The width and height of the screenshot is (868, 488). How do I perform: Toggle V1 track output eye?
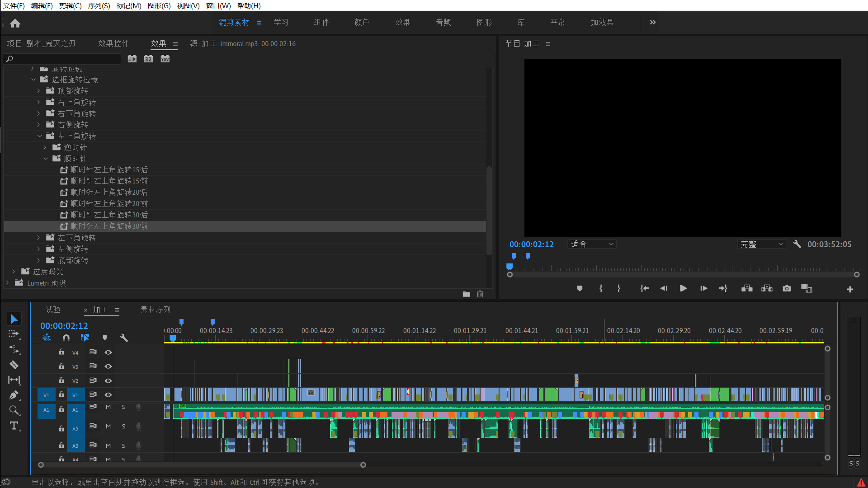click(x=108, y=395)
